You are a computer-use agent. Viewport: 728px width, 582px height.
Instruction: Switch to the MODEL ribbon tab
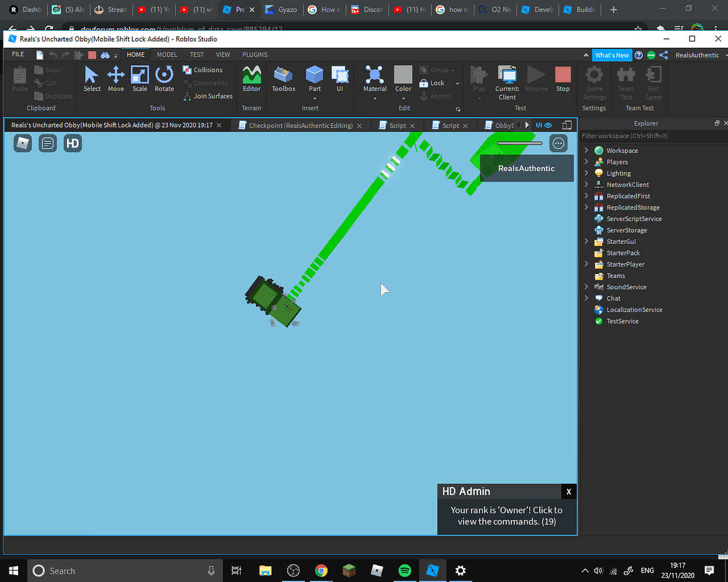[x=167, y=55]
